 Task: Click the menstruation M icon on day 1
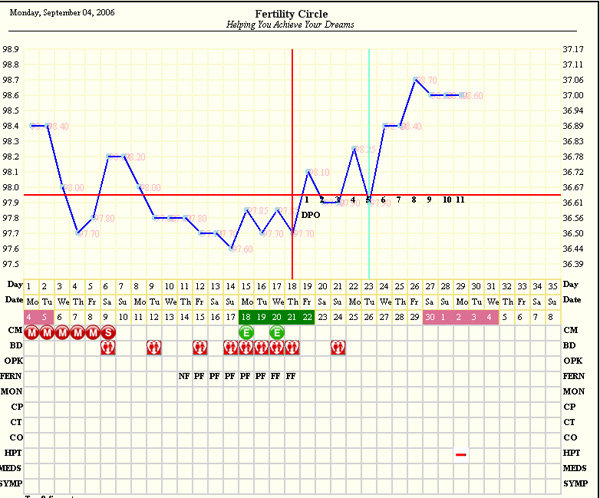pos(31,331)
